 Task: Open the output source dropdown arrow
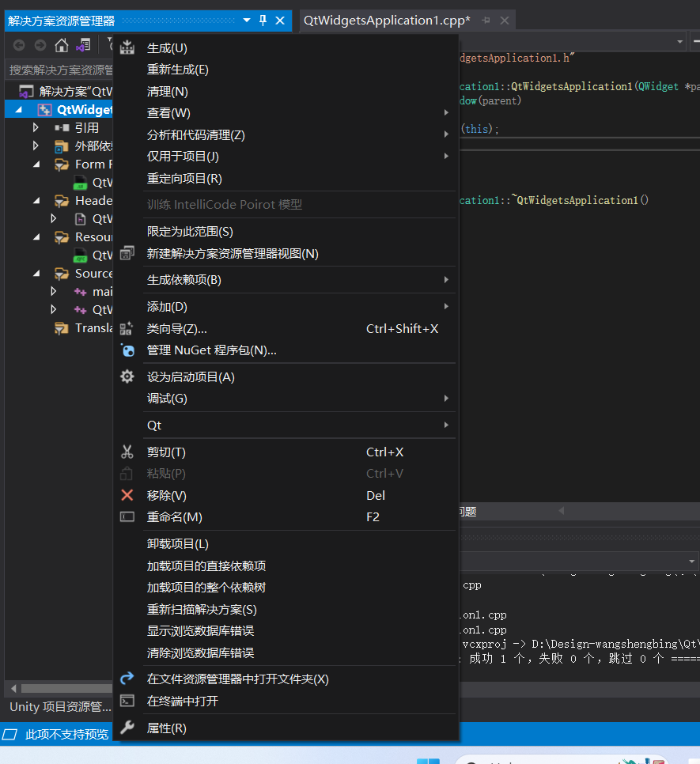pos(692,562)
